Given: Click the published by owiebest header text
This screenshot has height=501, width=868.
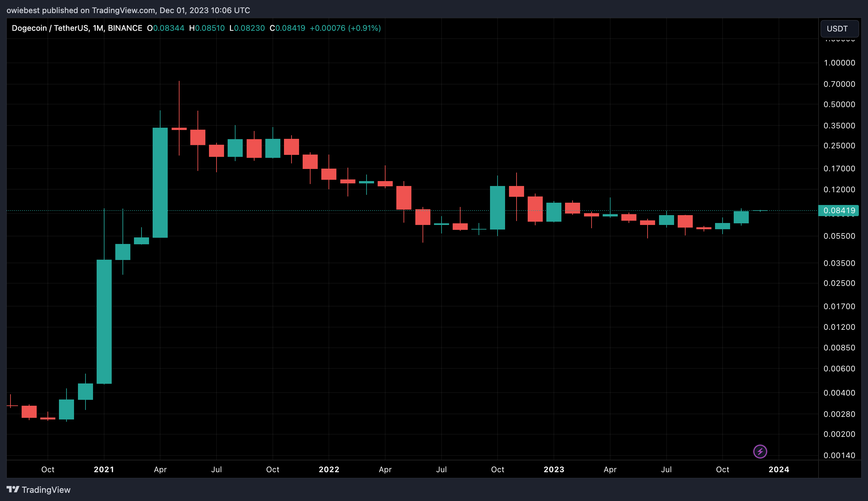Looking at the screenshot, I should (128, 10).
